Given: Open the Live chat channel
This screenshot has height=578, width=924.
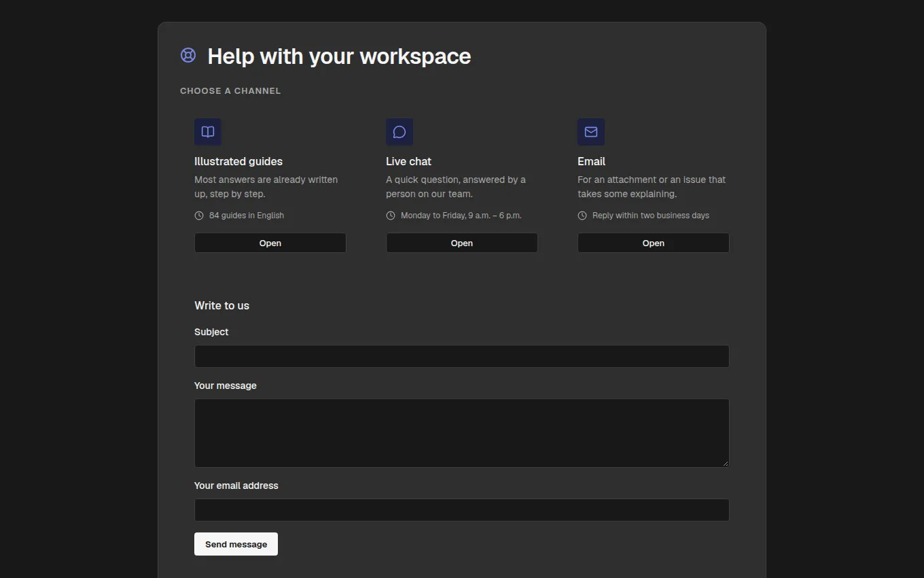Looking at the screenshot, I should point(462,243).
